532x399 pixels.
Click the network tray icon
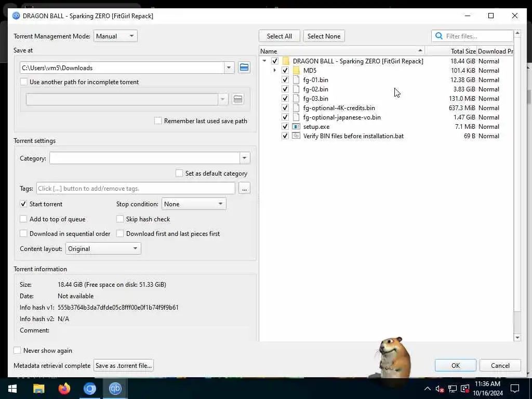(x=453, y=389)
